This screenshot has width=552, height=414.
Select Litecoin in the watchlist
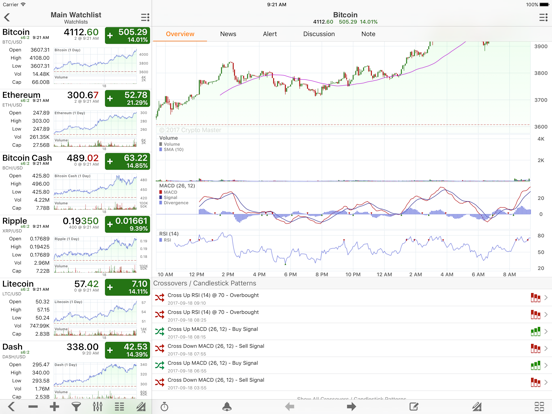(x=18, y=284)
